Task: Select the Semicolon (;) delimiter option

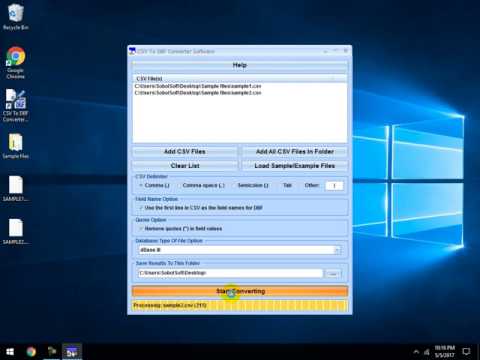Action: 250,185
